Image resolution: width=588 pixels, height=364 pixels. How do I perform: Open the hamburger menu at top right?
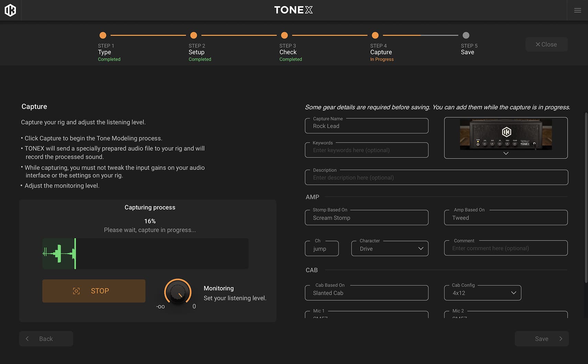pos(577,10)
